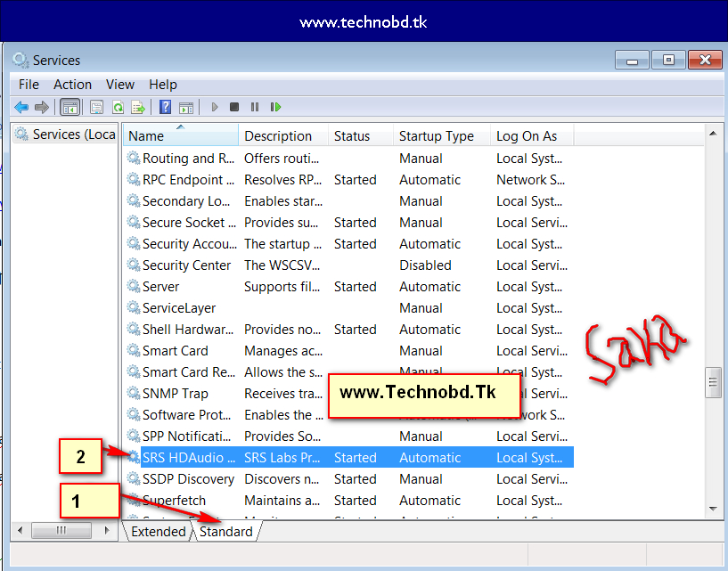Sort services by Startup Type column

pos(436,135)
